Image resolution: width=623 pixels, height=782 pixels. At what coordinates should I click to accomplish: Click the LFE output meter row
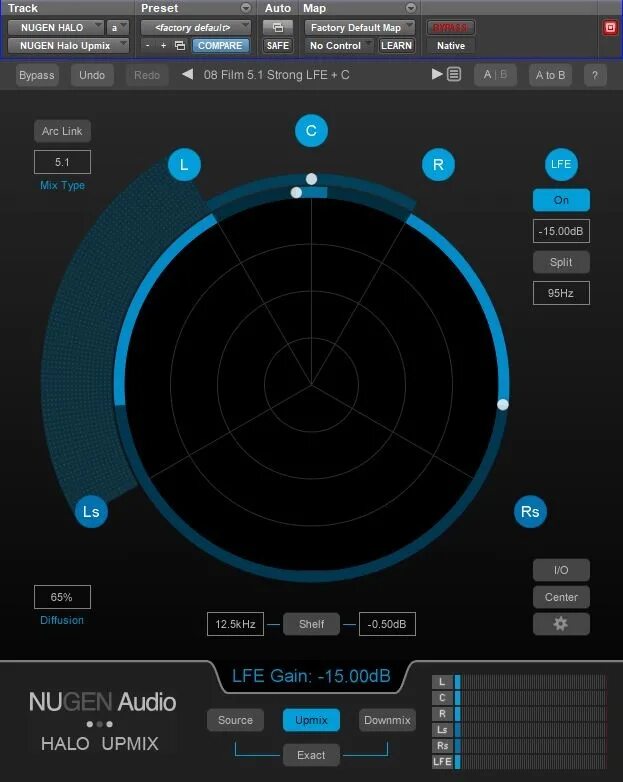point(519,762)
